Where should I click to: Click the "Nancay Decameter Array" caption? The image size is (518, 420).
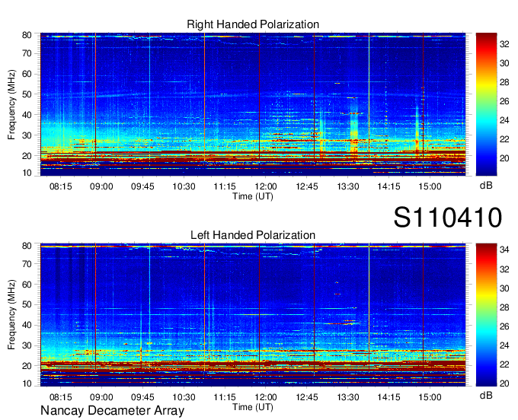[x=112, y=411]
